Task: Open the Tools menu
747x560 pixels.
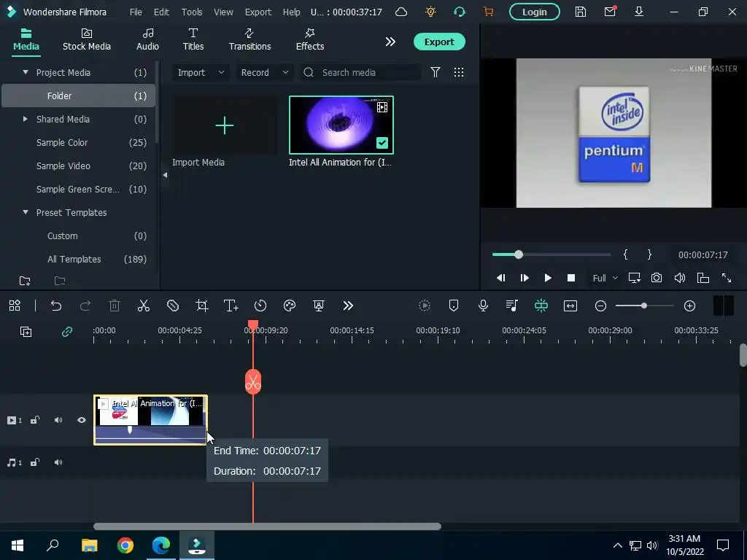Action: pos(192,12)
